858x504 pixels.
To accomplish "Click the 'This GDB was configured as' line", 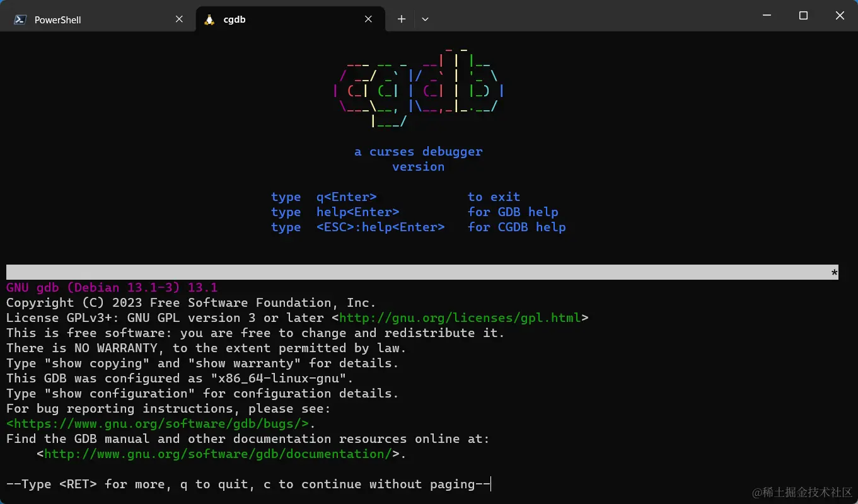I will [x=180, y=379].
